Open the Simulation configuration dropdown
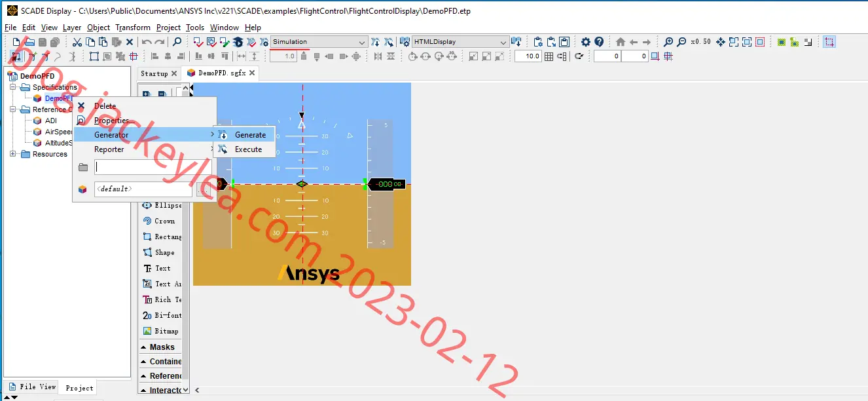Screen dimensions: 868x401 click(x=319, y=42)
